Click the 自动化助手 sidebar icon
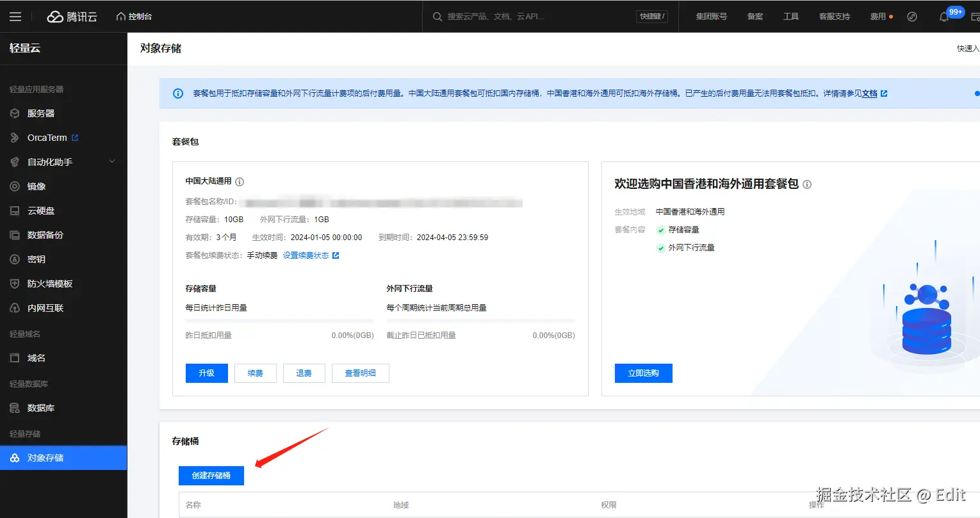The width and height of the screenshot is (980, 518). pyautogui.click(x=15, y=162)
